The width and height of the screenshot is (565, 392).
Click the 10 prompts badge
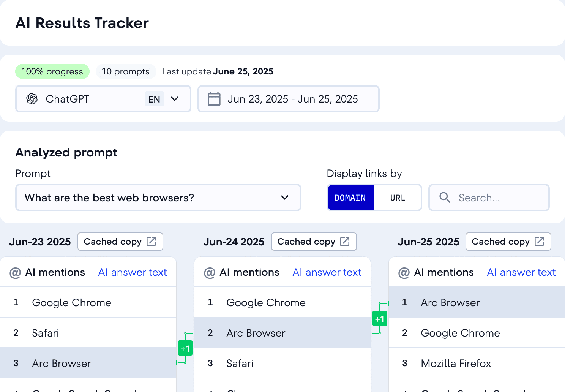click(125, 71)
